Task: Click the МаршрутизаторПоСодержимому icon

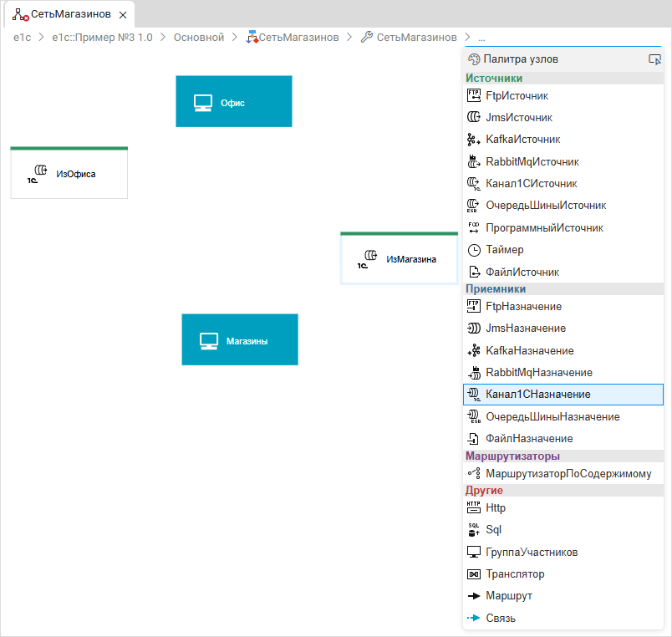Action: pos(474,473)
